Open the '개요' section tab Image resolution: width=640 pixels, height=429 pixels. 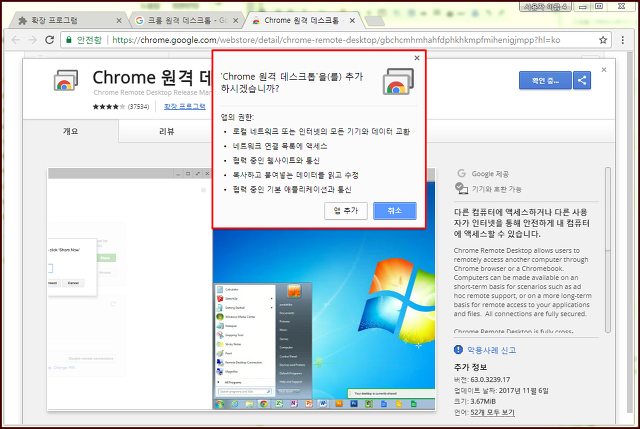(x=71, y=131)
